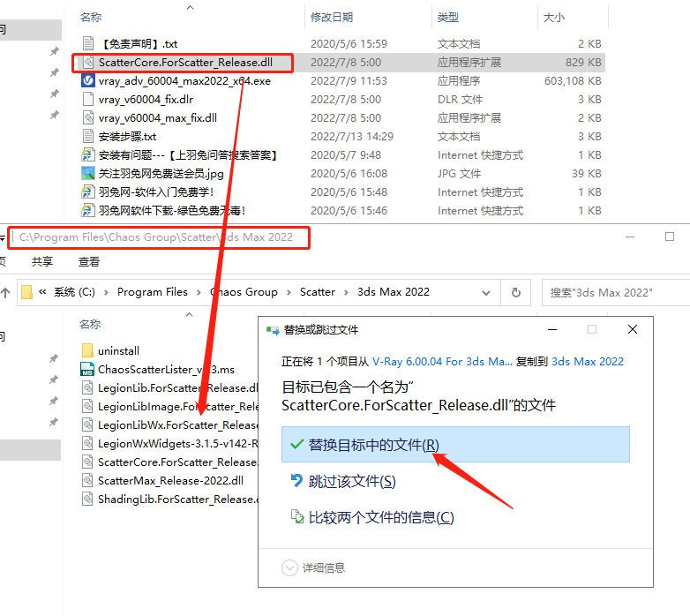Select the ChaosScatterLister script file icon
This screenshot has width=690, height=616.
(x=87, y=370)
